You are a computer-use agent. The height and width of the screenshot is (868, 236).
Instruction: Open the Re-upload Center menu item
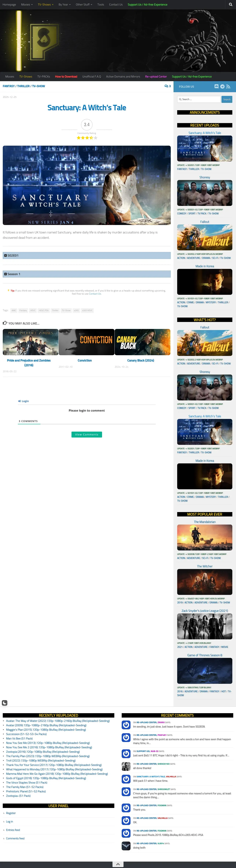coord(156,76)
